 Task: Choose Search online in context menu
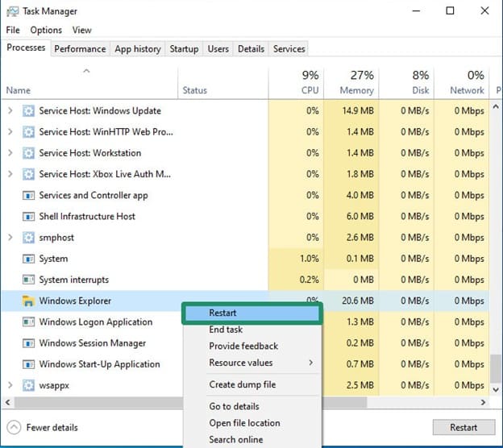click(x=251, y=440)
